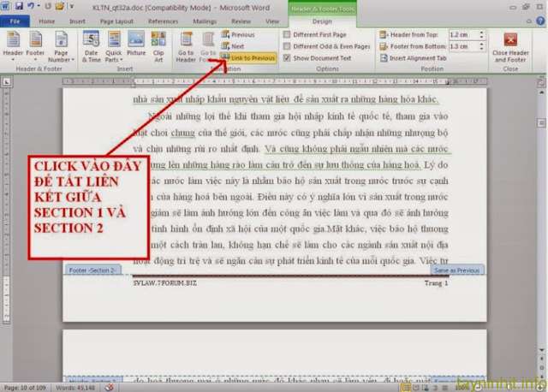Turn off Link to Previous
The width and height of the screenshot is (548, 392).
[247, 57]
